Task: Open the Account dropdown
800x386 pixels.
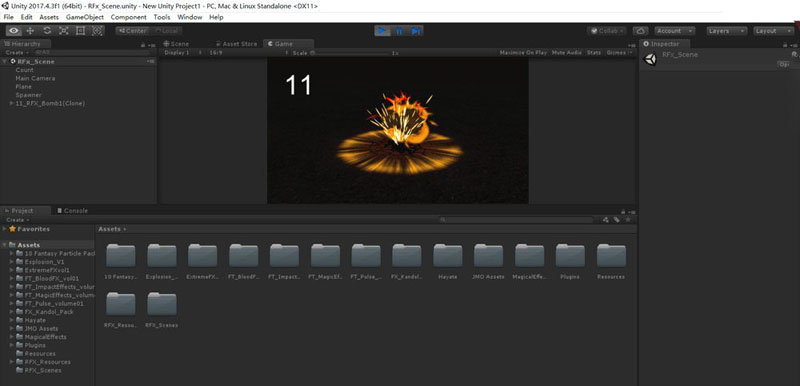Action: click(675, 31)
